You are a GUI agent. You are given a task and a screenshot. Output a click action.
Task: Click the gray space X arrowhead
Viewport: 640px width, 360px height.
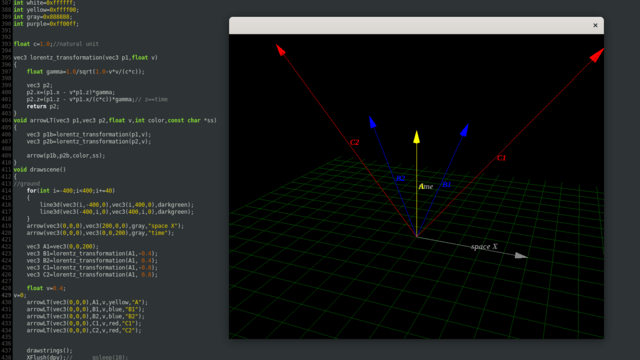pos(521,256)
